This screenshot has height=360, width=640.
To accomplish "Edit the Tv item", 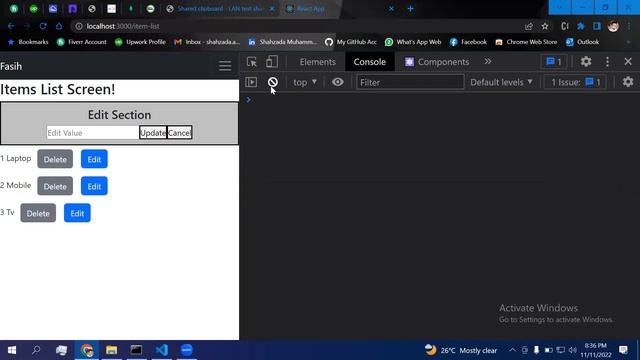I will pos(77,213).
